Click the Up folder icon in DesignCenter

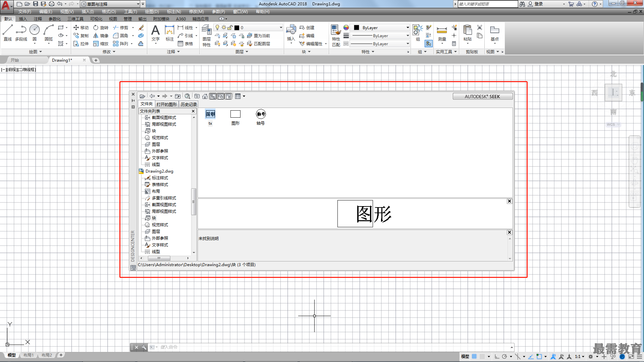point(178,96)
